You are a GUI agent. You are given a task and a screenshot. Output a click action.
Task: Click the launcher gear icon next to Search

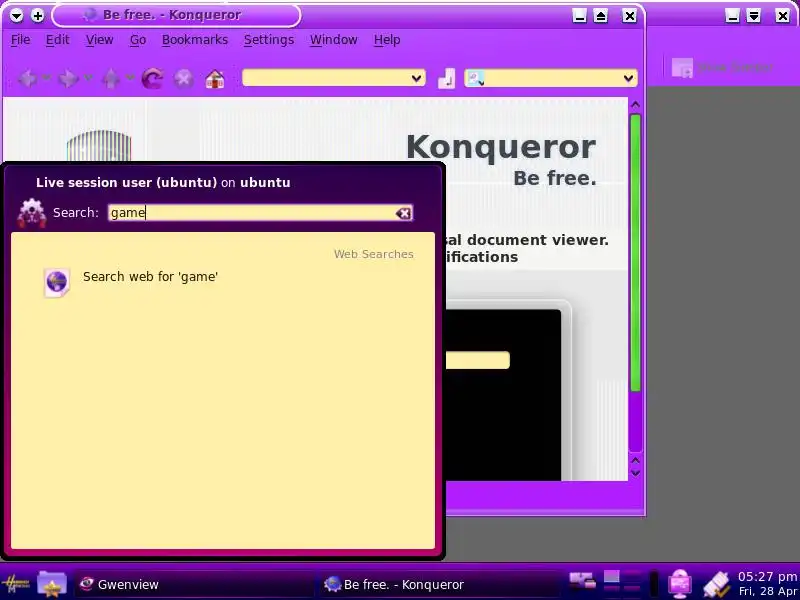[32, 213]
